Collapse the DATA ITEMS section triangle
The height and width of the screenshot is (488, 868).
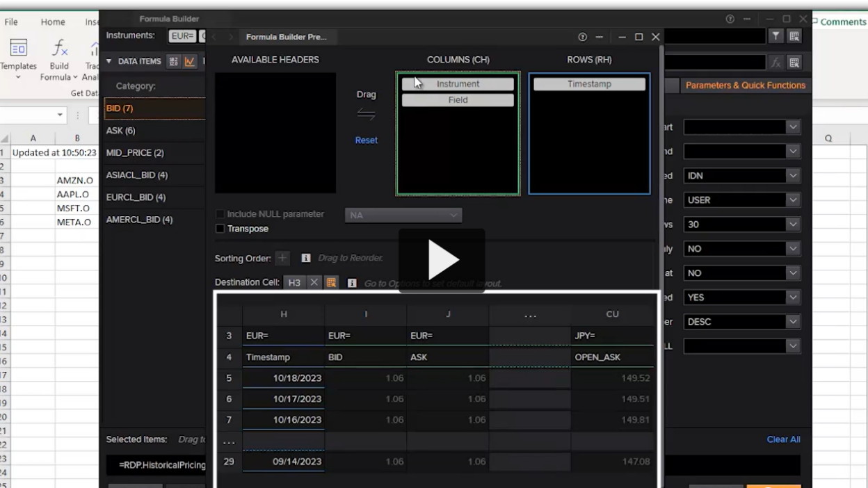click(108, 61)
